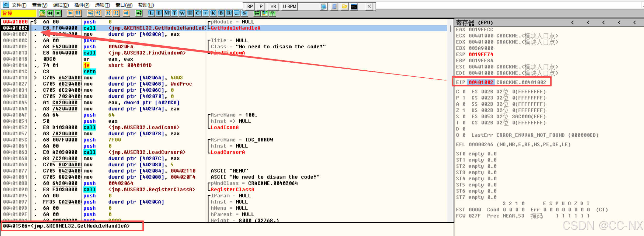Click the blue notebook icon on plugin bar

click(x=324, y=6)
